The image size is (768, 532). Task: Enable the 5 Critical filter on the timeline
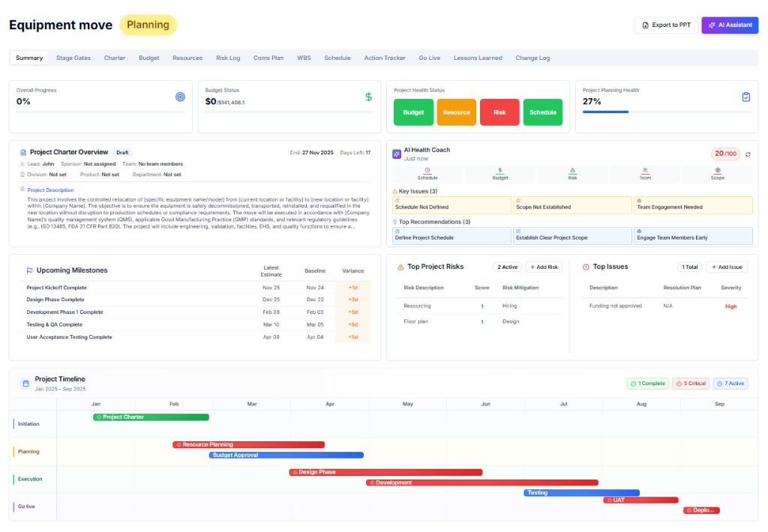[689, 383]
